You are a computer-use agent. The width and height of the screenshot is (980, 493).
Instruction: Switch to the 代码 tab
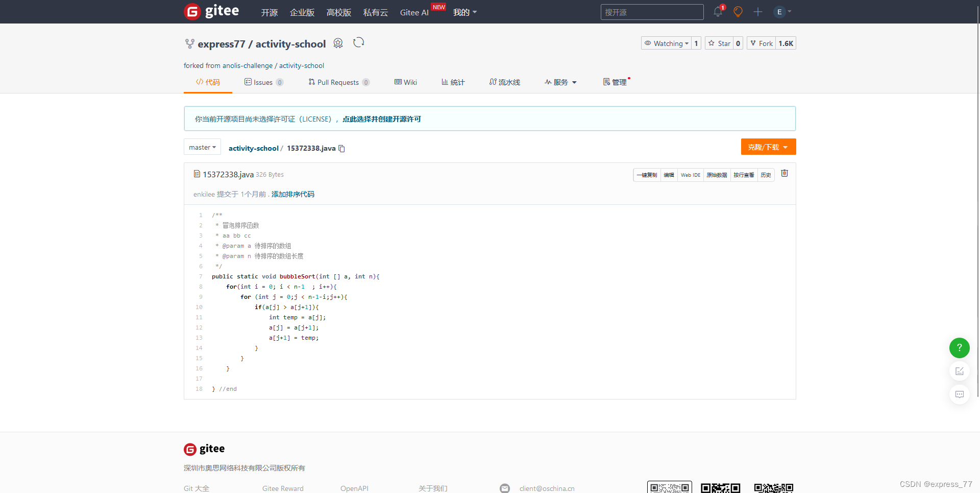208,82
